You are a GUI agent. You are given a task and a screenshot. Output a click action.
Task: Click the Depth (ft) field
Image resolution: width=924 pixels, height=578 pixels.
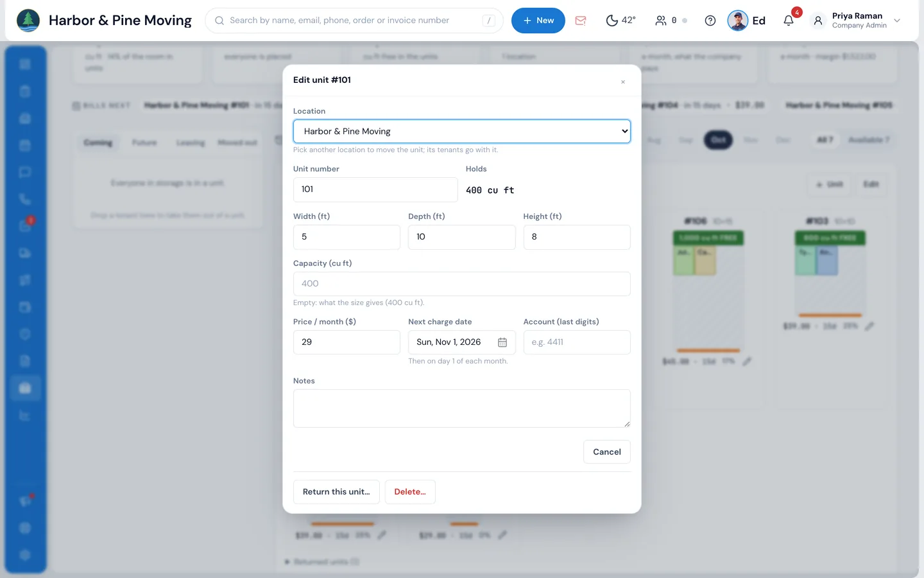click(462, 237)
